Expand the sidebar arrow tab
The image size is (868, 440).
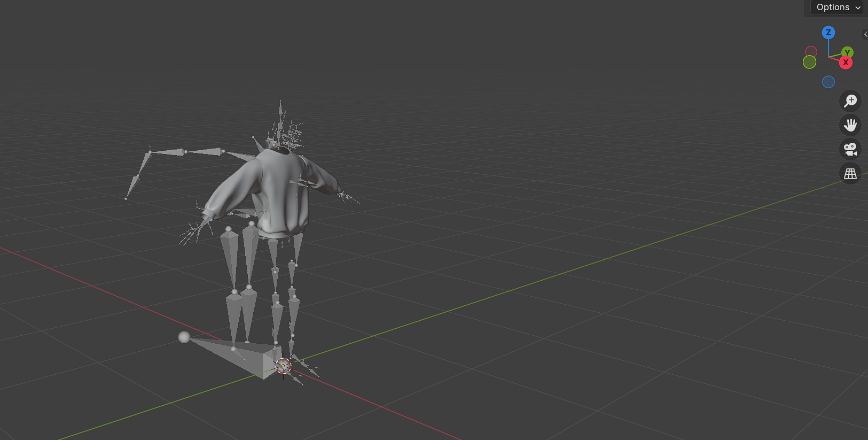click(865, 34)
